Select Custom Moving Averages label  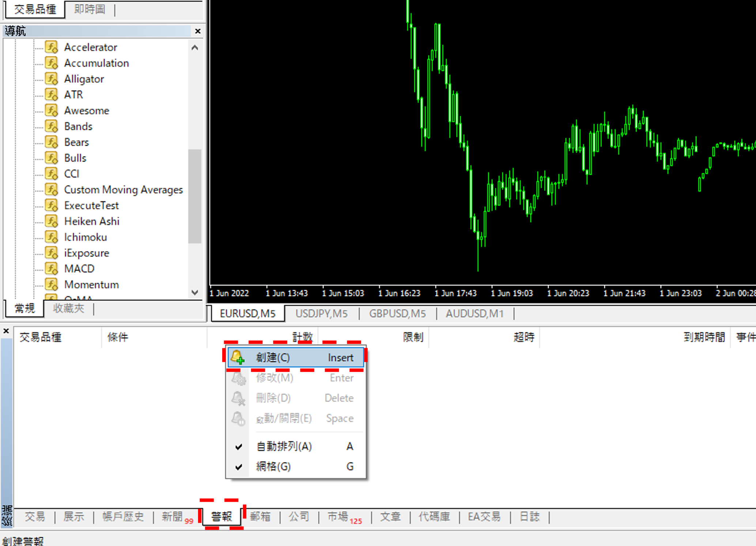pos(124,190)
